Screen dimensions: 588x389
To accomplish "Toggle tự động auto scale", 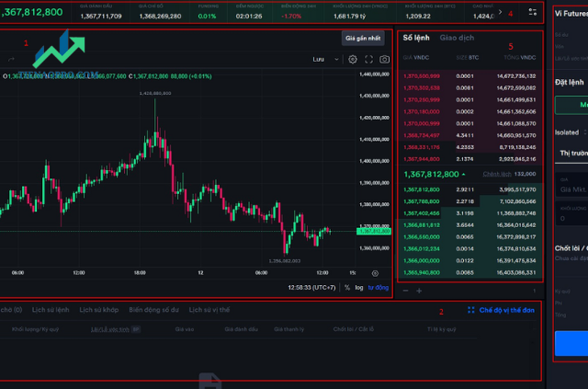I will pos(378,288).
